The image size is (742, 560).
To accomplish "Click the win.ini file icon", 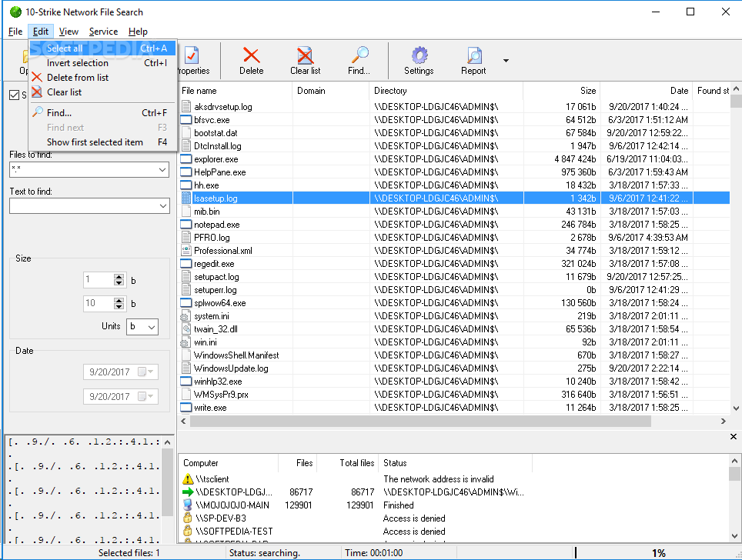I will click(x=185, y=342).
